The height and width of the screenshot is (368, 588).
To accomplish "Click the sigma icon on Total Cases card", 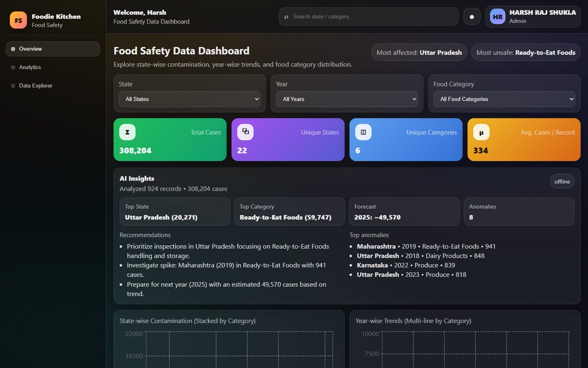I will (127, 132).
